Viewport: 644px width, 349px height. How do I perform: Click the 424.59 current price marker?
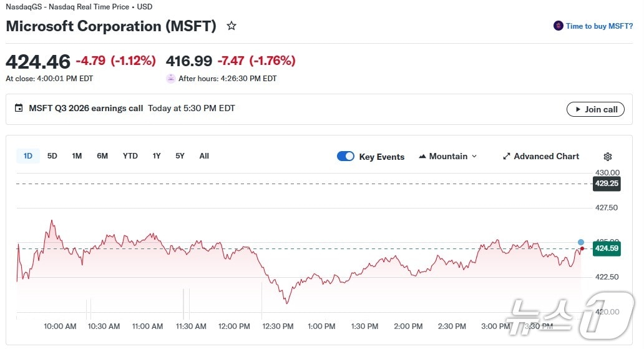click(x=607, y=248)
